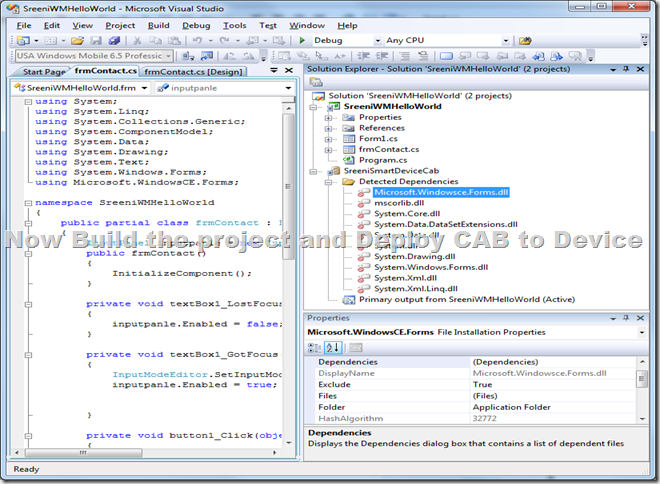The image size is (660, 484).
Task: Sort properties alphabetically with the A-Z icon
Action: (329, 347)
